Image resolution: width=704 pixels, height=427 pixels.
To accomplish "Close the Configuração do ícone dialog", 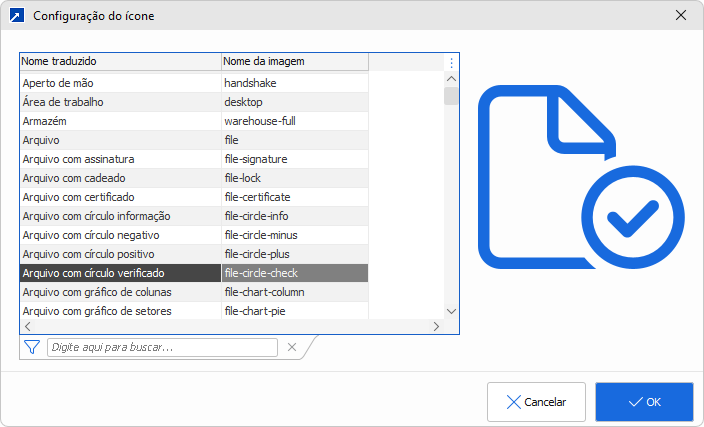I will point(681,16).
